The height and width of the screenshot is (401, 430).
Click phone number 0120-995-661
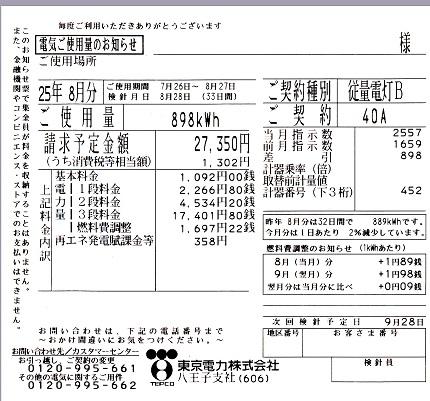(82, 369)
